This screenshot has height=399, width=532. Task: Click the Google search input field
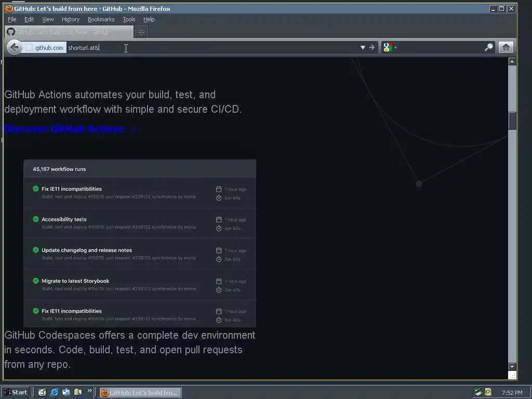441,47
